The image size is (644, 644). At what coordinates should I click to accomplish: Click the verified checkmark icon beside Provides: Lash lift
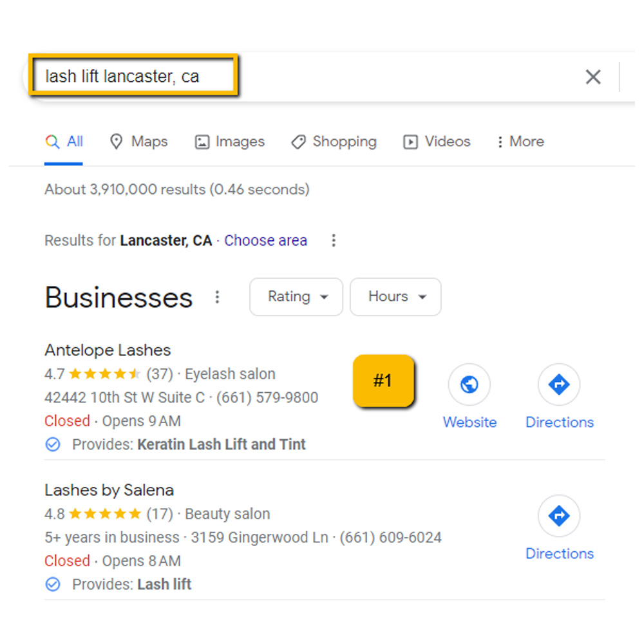[53, 585]
